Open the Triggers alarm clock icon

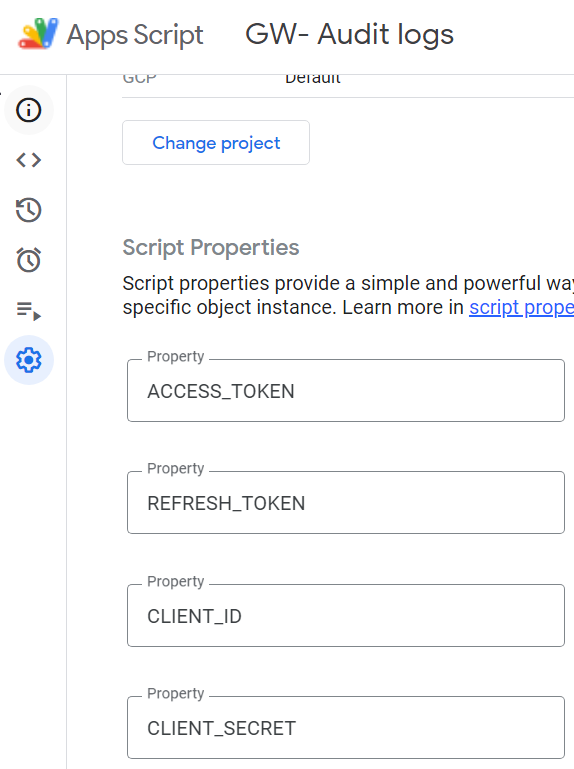click(x=28, y=260)
